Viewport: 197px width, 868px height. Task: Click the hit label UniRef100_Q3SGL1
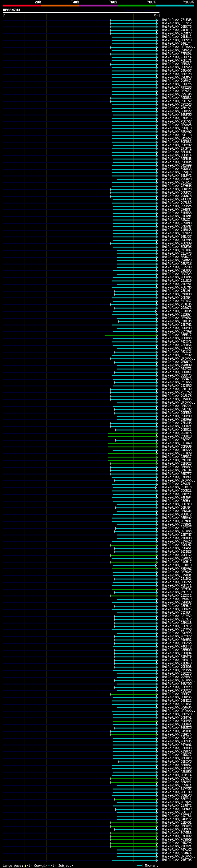(x=177, y=785)
